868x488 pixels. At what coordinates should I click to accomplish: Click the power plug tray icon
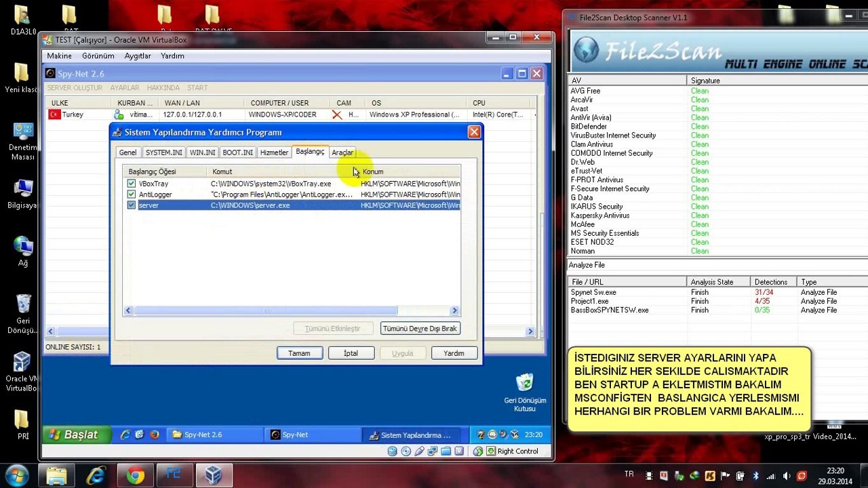point(741,476)
